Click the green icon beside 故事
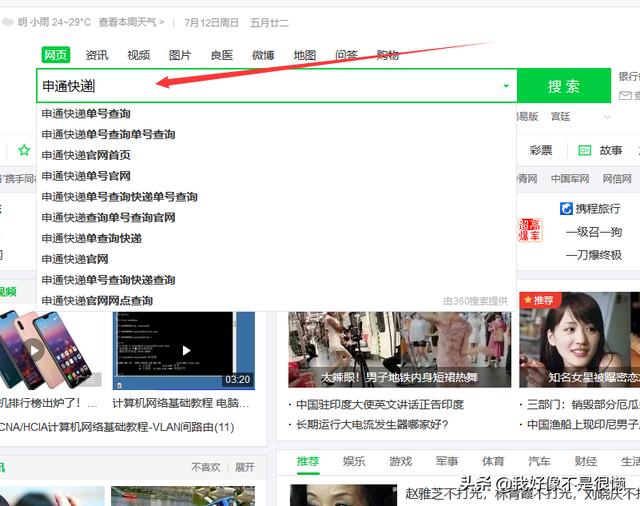 point(584,151)
